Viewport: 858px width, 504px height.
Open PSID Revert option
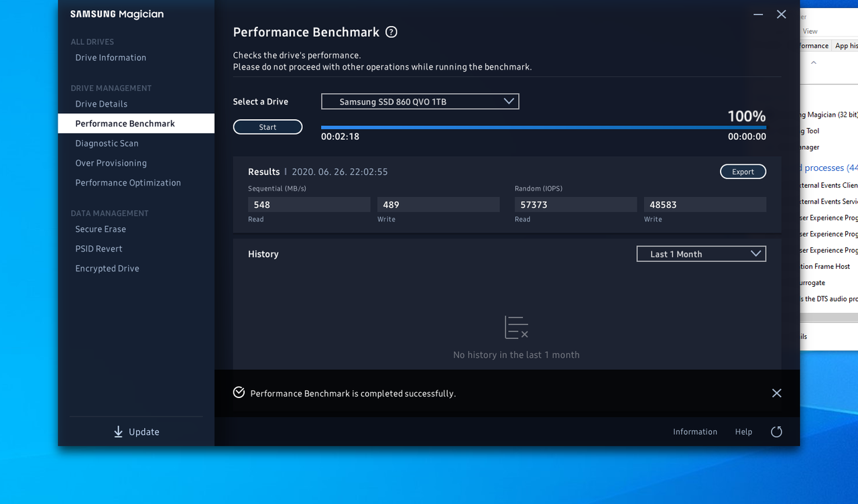click(99, 249)
